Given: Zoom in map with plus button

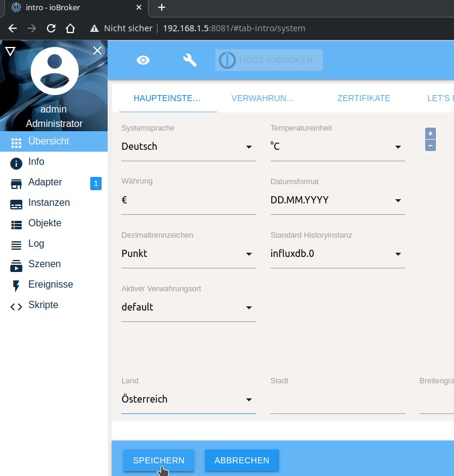Looking at the screenshot, I should pyautogui.click(x=431, y=134).
